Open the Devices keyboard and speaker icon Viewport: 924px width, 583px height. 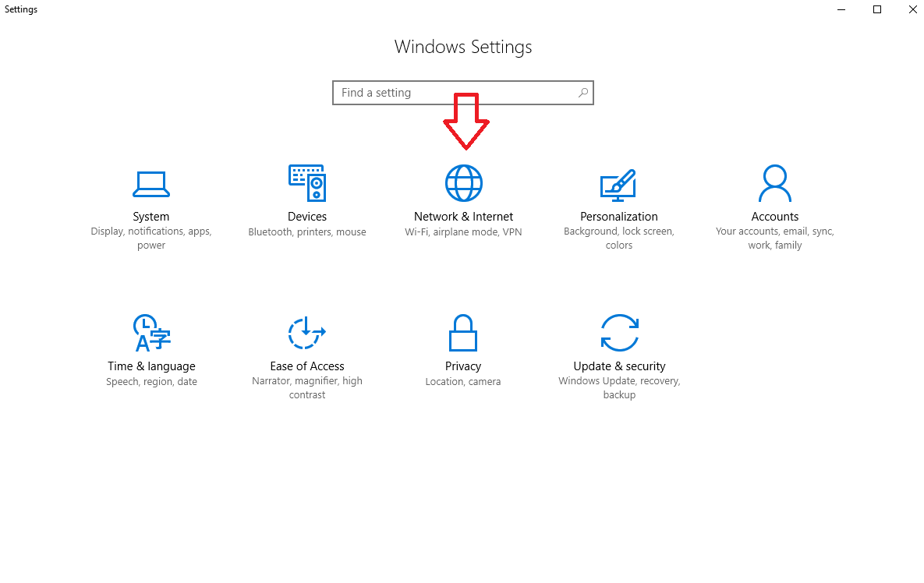tap(307, 183)
